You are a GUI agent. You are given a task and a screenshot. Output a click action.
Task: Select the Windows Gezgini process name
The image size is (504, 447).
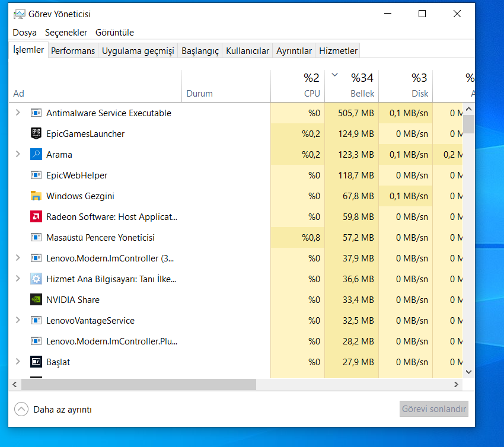coord(80,196)
